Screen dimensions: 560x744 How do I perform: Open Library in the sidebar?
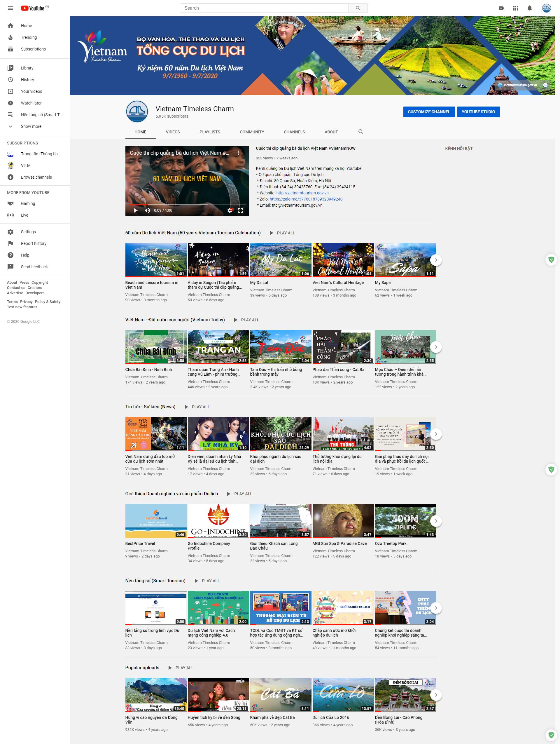[35, 68]
